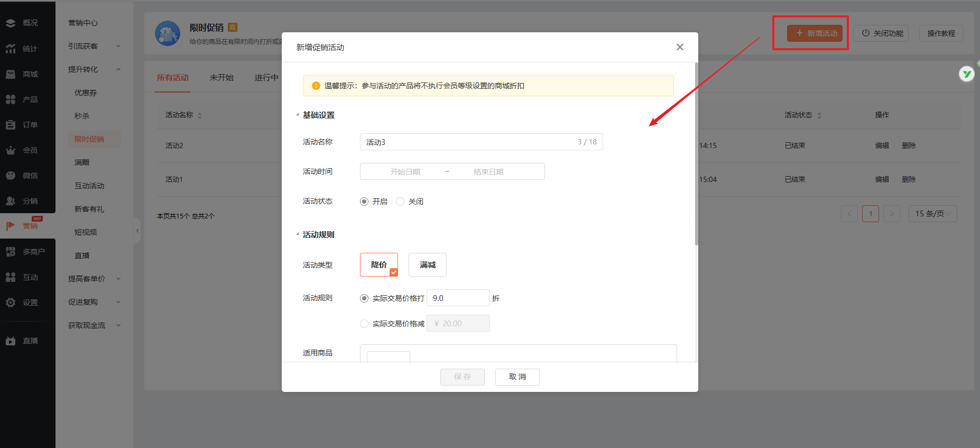Open the 微信 WeChat icon
Viewport: 980px width, 448px height.
pyautogui.click(x=11, y=176)
